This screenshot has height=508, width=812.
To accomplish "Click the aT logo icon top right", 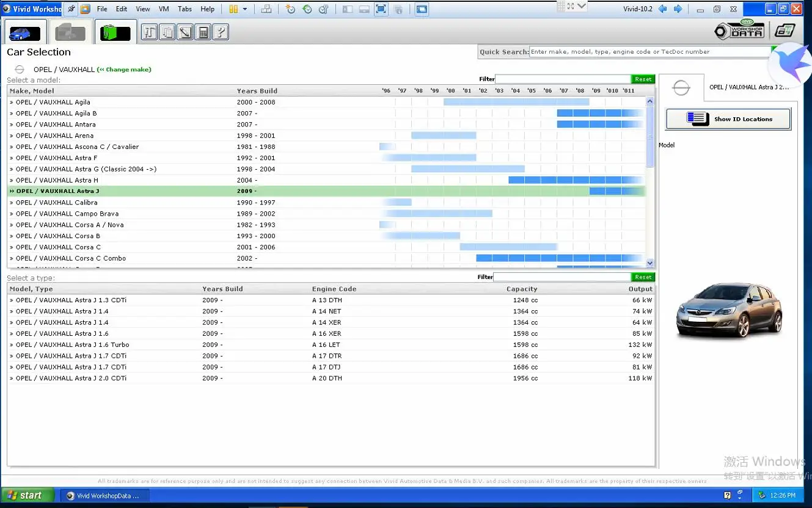I will pos(786,31).
